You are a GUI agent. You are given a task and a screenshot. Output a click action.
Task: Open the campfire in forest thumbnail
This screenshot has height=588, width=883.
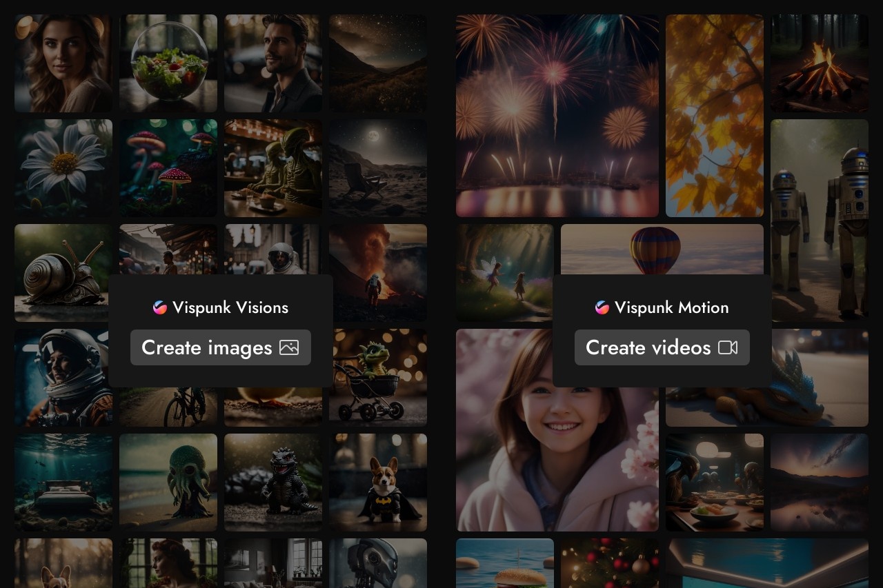point(820,63)
